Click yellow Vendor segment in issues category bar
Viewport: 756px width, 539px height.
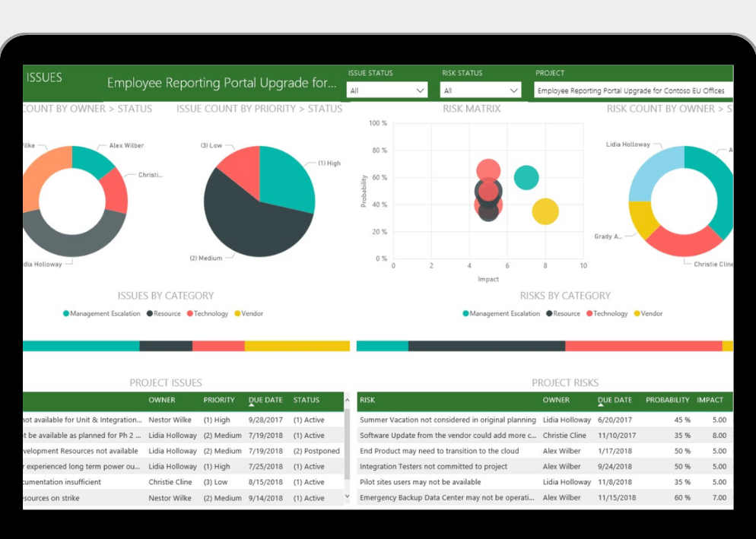coord(297,346)
